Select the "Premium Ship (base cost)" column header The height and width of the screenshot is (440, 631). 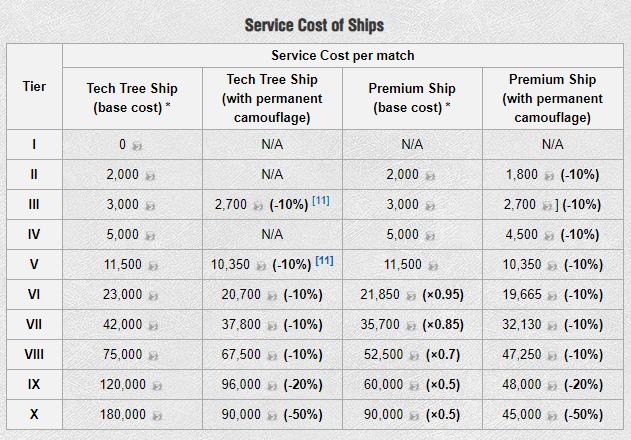coord(411,97)
